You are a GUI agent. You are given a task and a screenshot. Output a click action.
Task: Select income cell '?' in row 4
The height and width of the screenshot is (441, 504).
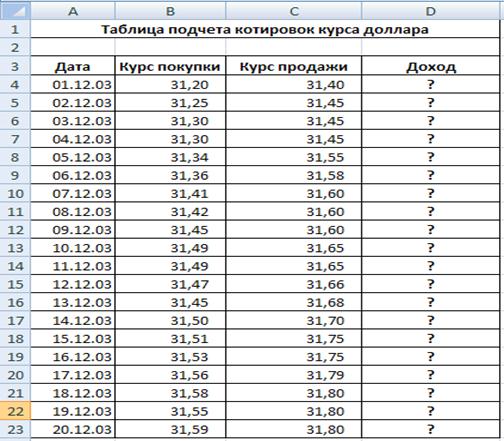click(x=431, y=84)
